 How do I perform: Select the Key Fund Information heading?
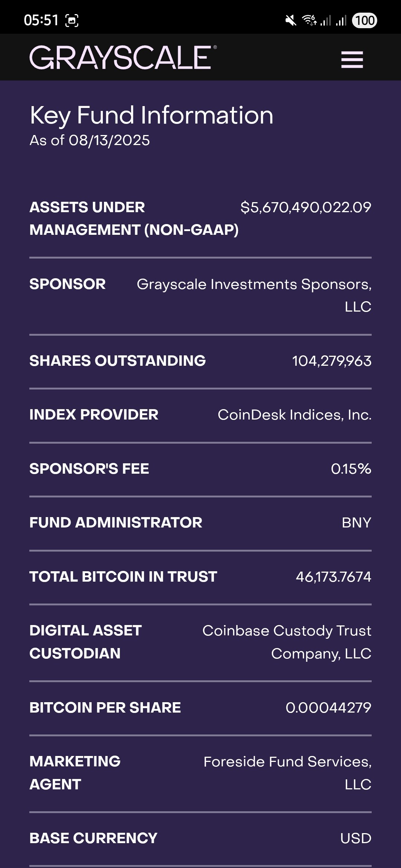(x=151, y=115)
